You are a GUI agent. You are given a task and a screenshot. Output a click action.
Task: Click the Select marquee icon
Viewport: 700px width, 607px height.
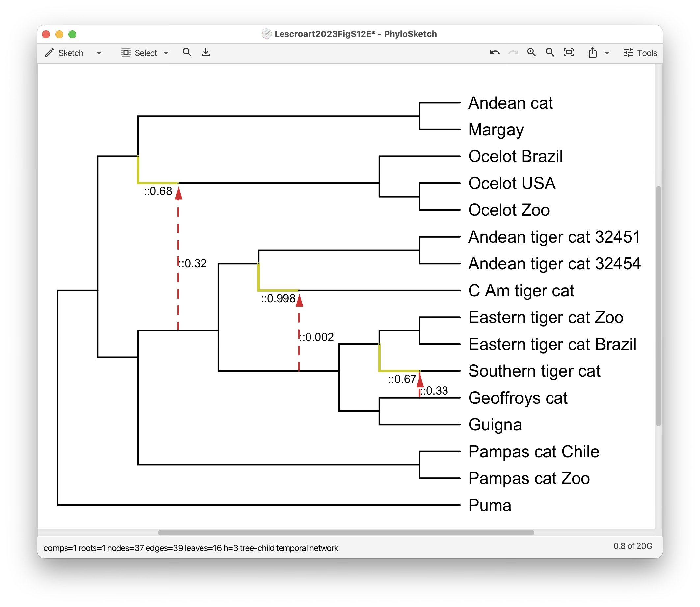126,52
